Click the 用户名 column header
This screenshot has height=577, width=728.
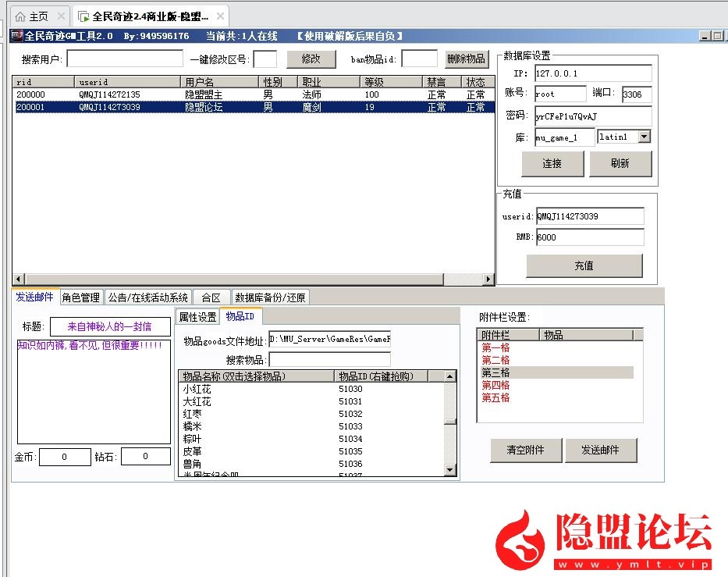click(x=218, y=82)
